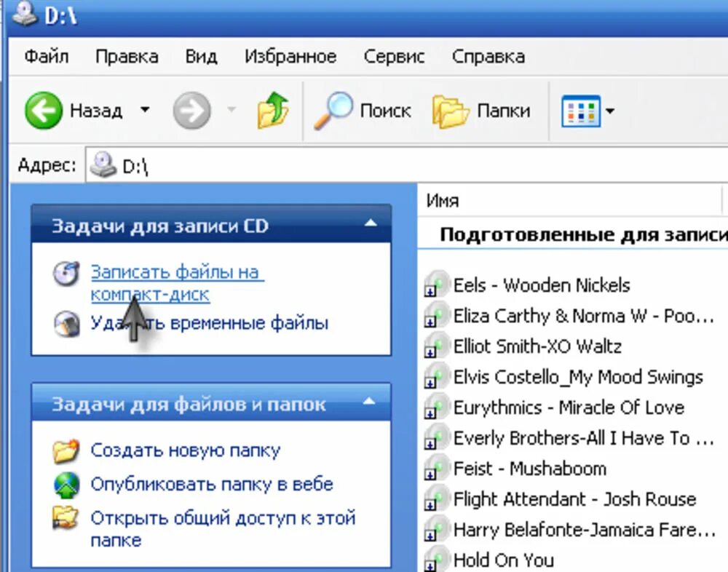Viewport: 728px width, 572px height.
Task: Click the Search magnifier icon
Action: [333, 111]
